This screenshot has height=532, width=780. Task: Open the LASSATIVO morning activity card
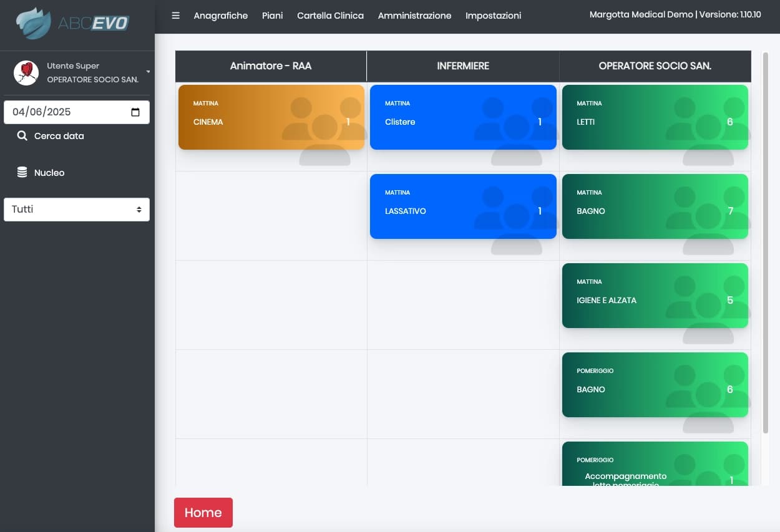[462, 206]
